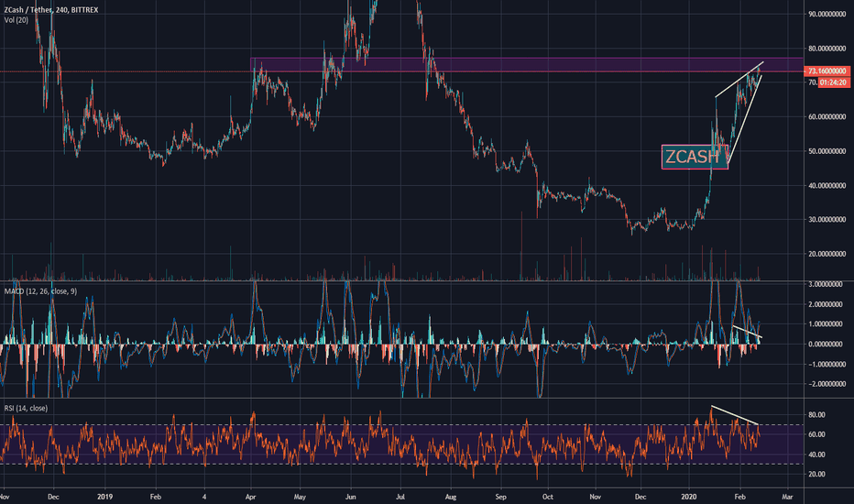Click the RSI 60.00 scale label
The height and width of the screenshot is (504, 854).
pyautogui.click(x=816, y=434)
